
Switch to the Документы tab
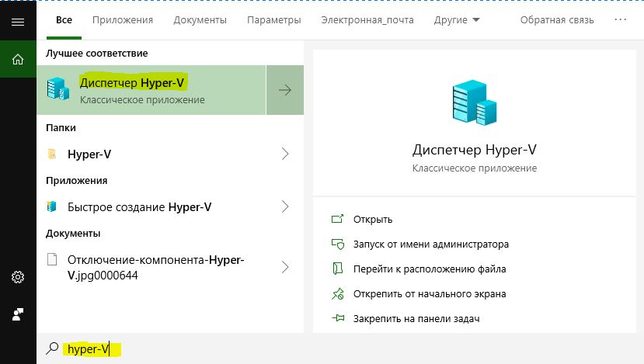pos(200,20)
